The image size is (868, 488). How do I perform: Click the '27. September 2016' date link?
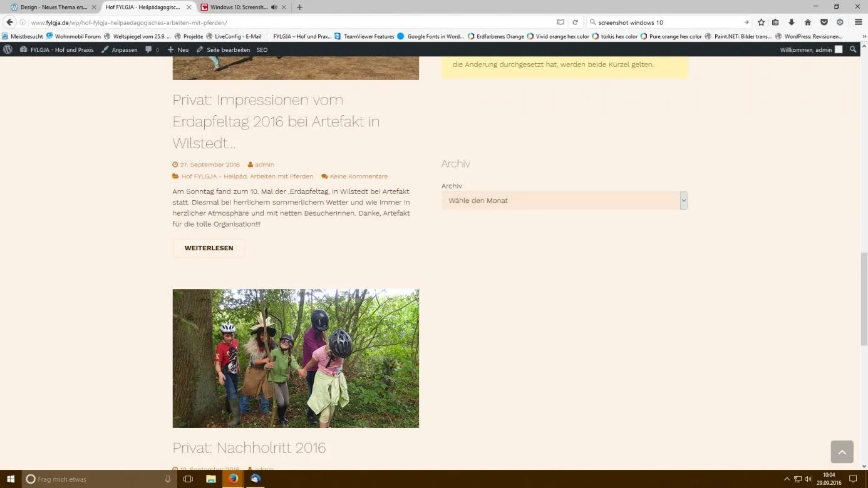point(210,165)
